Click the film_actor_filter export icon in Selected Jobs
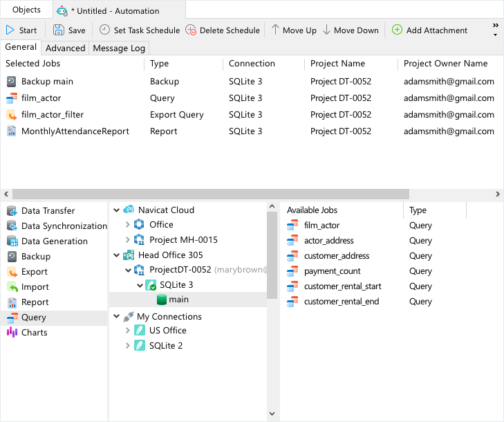504x422 pixels. pyautogui.click(x=12, y=115)
